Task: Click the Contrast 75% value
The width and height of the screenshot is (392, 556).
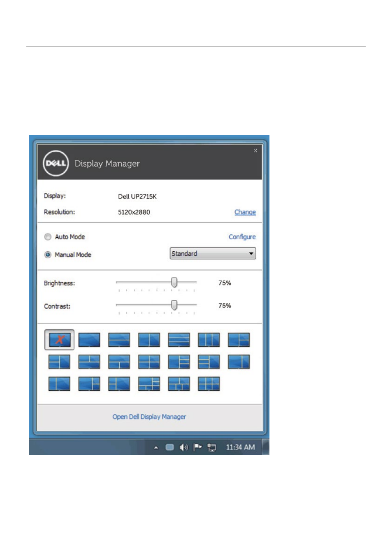Action: click(x=225, y=306)
